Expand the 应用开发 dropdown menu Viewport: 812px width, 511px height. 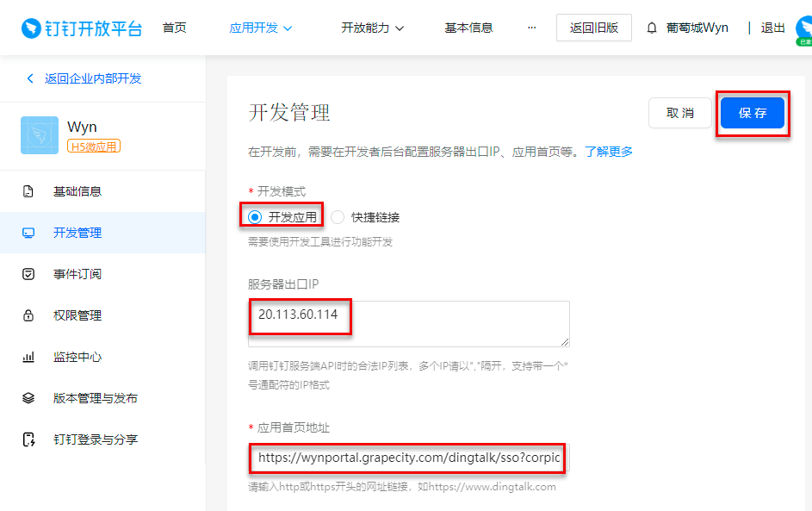261,28
